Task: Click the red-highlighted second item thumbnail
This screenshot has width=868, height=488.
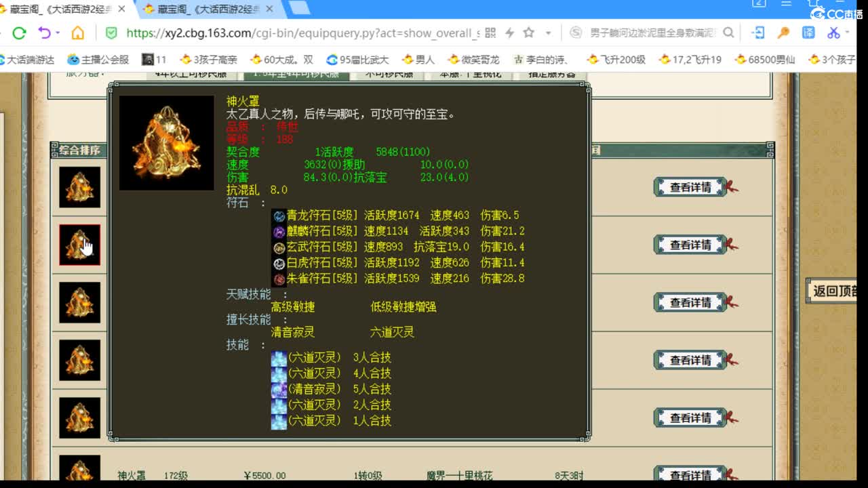Action: point(79,245)
